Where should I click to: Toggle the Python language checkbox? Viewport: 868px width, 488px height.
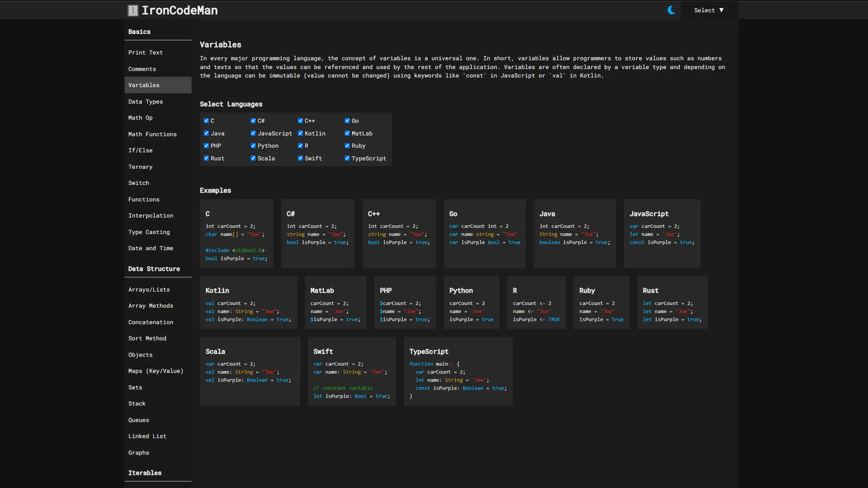pos(253,145)
